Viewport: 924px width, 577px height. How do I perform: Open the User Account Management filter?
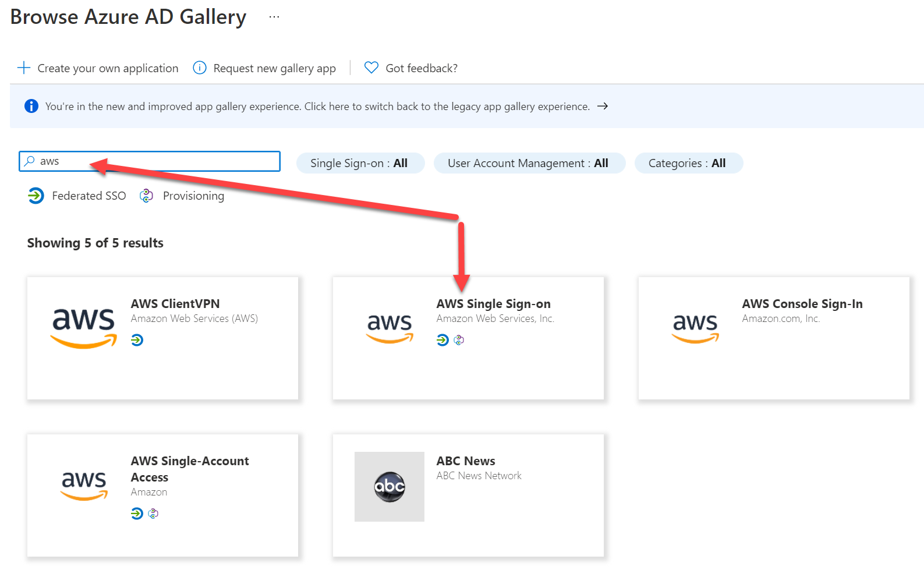[x=529, y=163]
